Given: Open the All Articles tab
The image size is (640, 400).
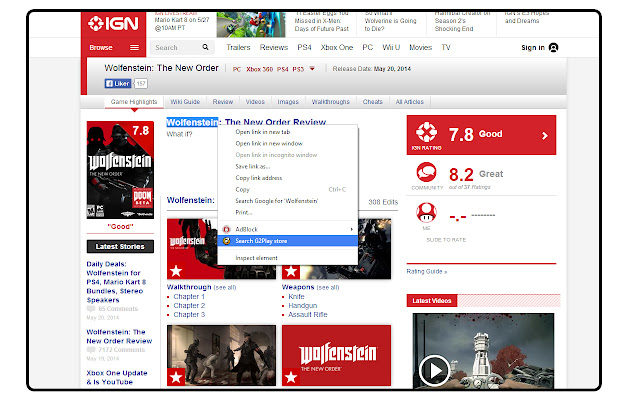Looking at the screenshot, I should [x=409, y=102].
